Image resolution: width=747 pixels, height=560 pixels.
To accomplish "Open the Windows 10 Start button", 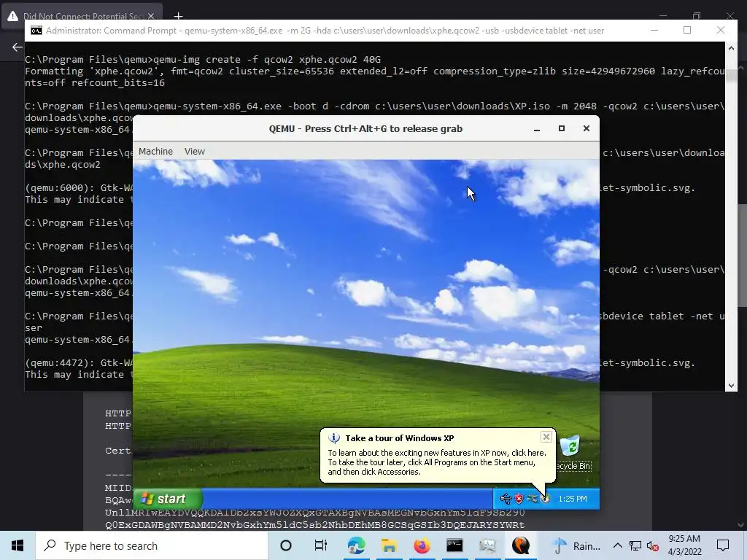I will tap(18, 545).
